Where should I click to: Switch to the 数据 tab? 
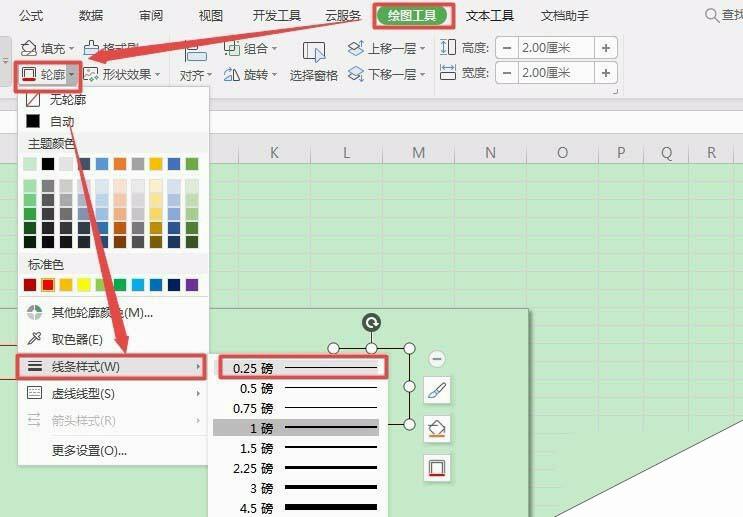[91, 16]
